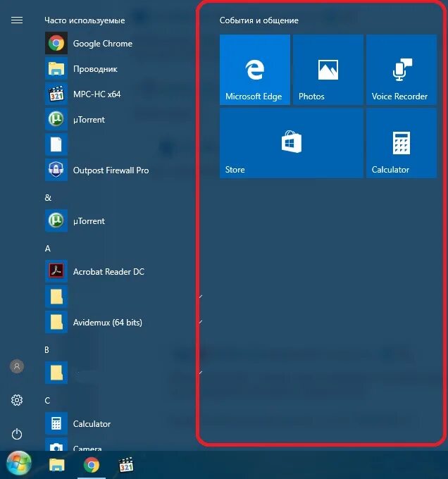This screenshot has width=448, height=479.
Task: Open the user account icon in Start rail
Action: (17, 366)
